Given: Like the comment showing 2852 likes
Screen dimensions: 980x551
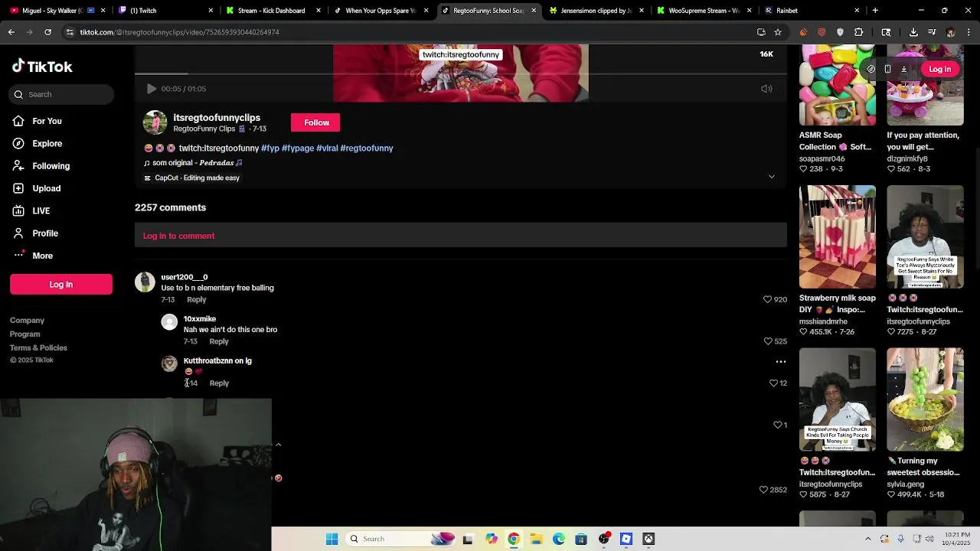Looking at the screenshot, I should 763,490.
